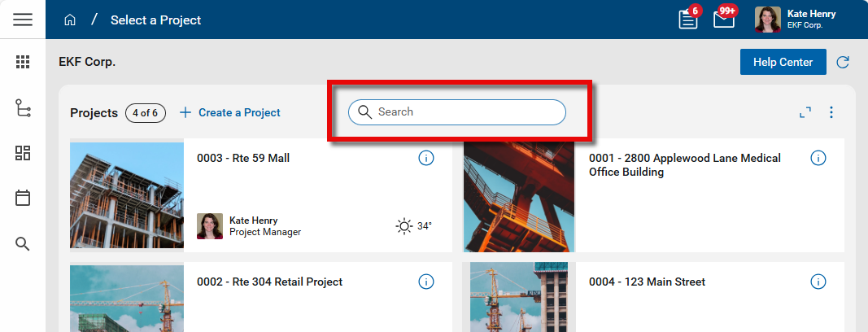The image size is (868, 332).
Task: Open the Projects panel three-dot menu
Action: 831,112
